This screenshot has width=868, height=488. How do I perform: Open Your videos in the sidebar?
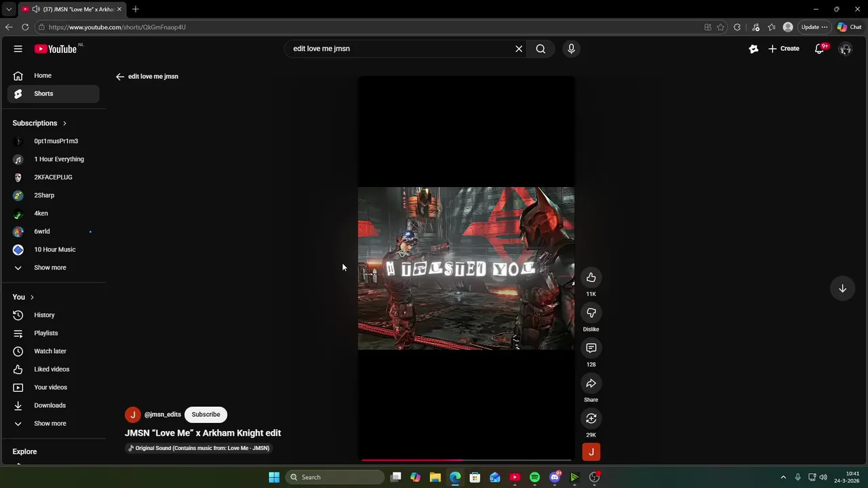54,387
